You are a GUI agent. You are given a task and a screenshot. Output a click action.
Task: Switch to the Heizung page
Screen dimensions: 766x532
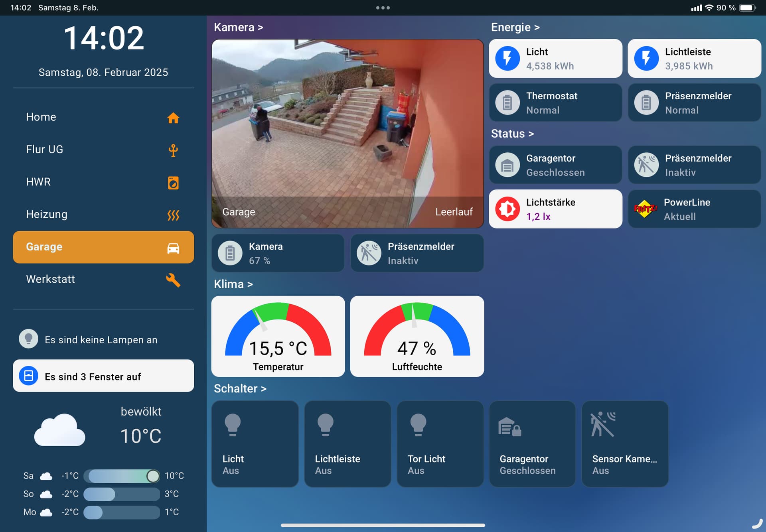click(103, 215)
